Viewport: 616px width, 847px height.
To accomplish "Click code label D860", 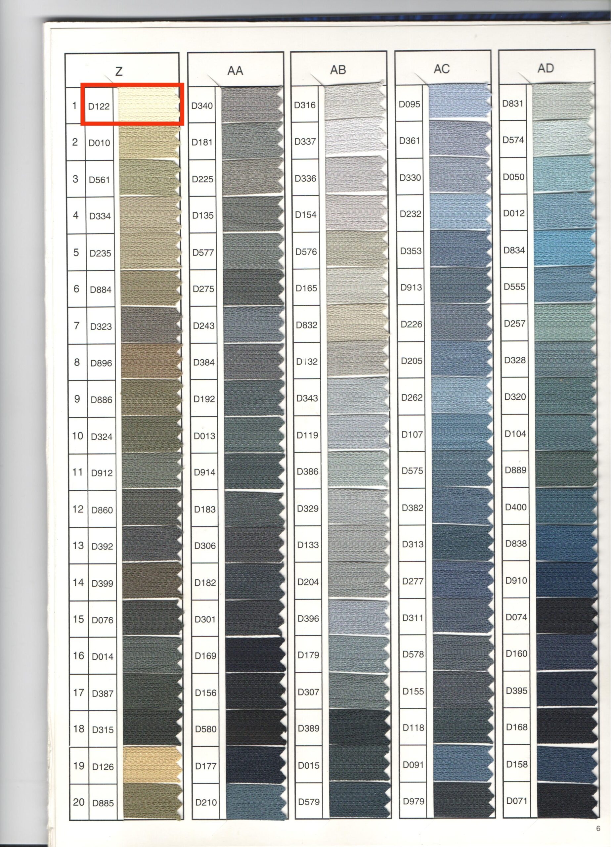I will click(x=102, y=510).
